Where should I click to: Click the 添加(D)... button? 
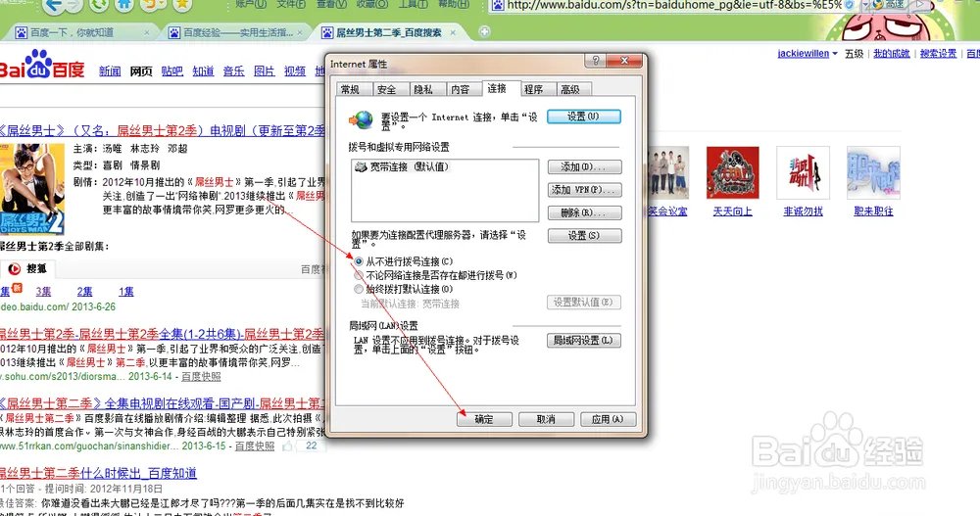pyautogui.click(x=584, y=166)
